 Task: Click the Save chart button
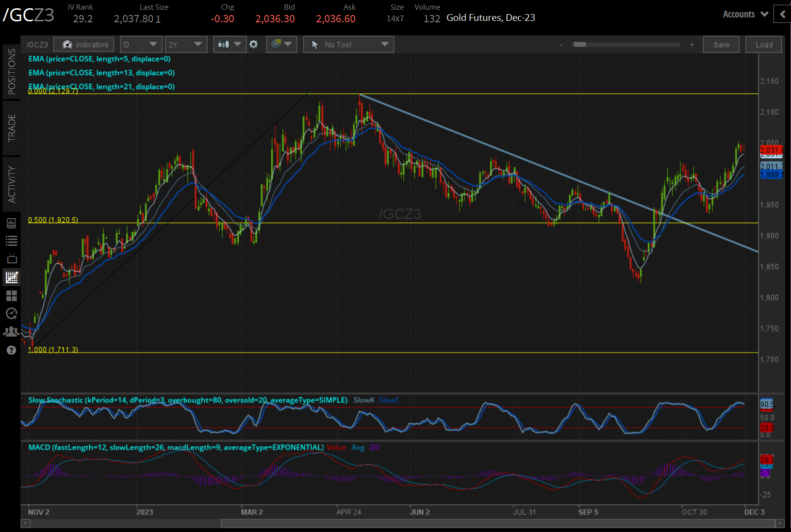coord(721,45)
